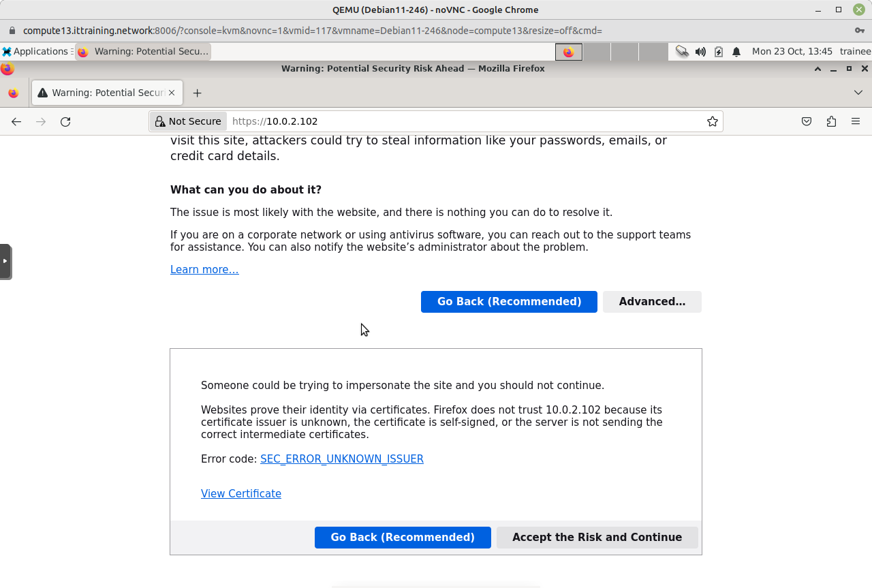Click the Save to Pocket icon
872x588 pixels.
pyautogui.click(x=807, y=121)
